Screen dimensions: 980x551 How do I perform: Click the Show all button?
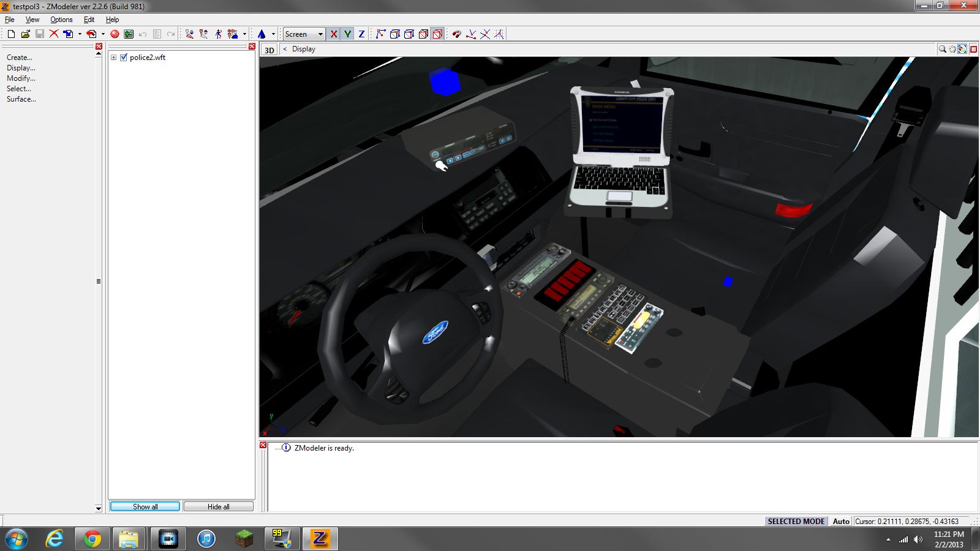[x=145, y=507]
